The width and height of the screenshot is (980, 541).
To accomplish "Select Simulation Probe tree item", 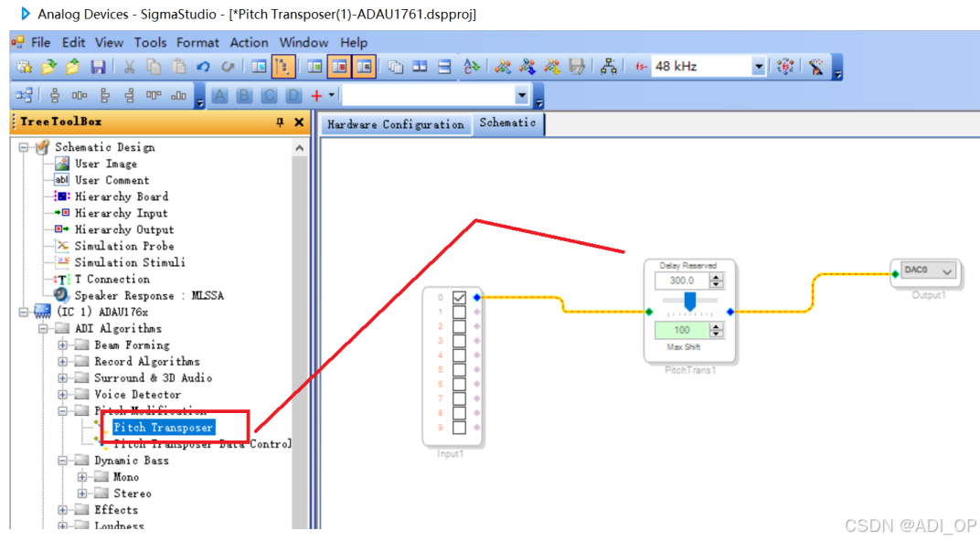I will point(124,246).
